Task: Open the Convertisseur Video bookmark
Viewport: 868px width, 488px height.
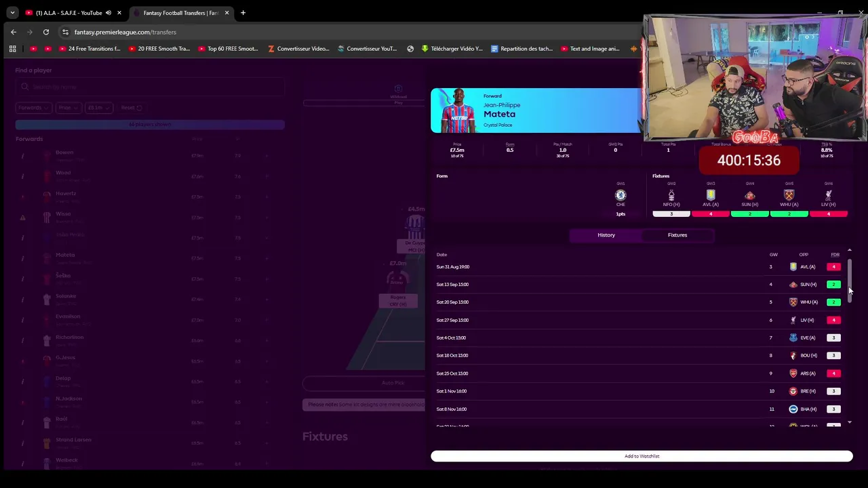Action: [x=298, y=49]
